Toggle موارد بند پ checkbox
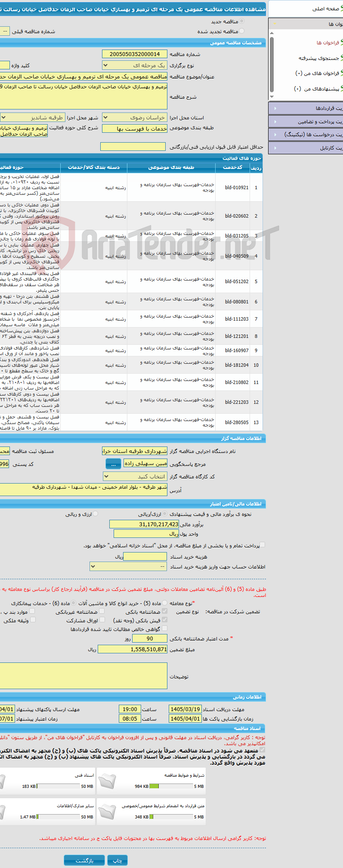 32,611
